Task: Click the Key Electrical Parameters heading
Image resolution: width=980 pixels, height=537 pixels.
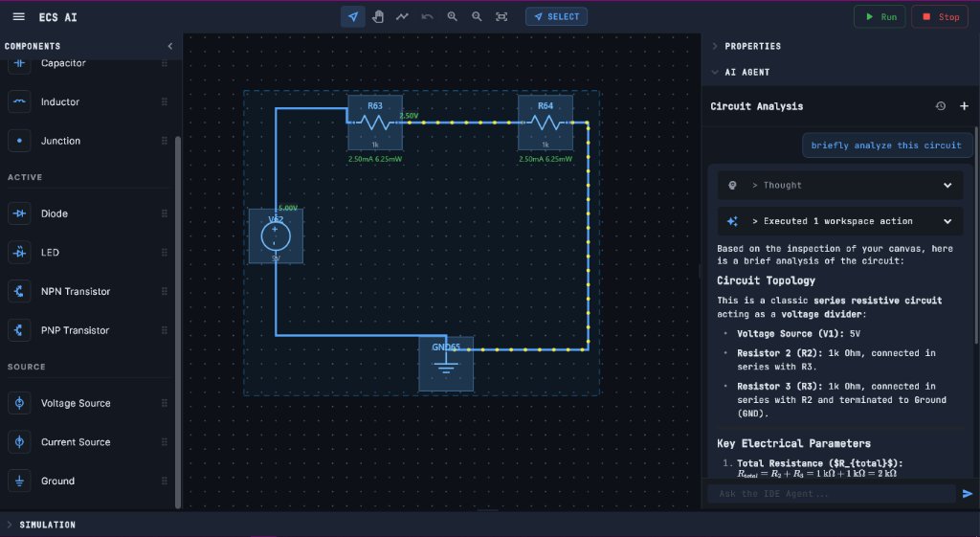Action: point(793,443)
